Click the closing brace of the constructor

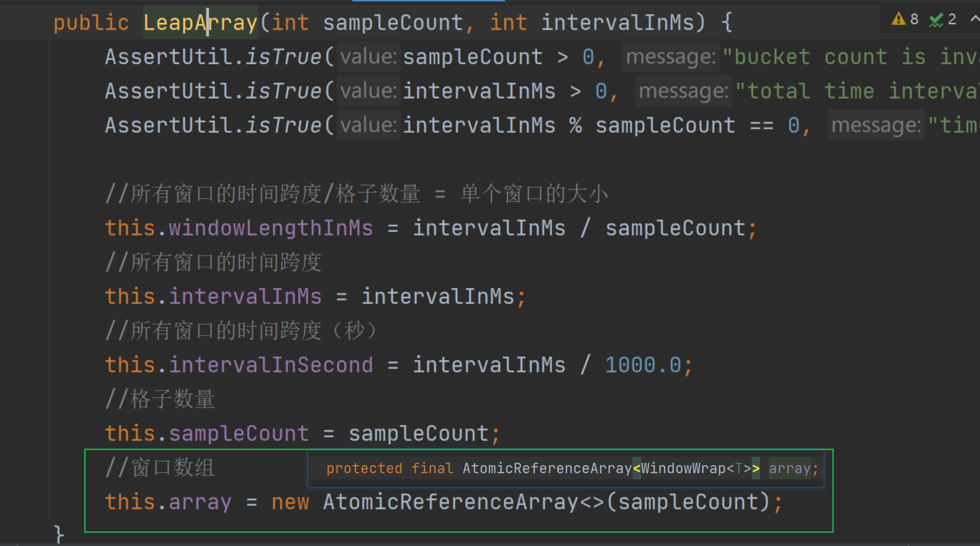59,535
